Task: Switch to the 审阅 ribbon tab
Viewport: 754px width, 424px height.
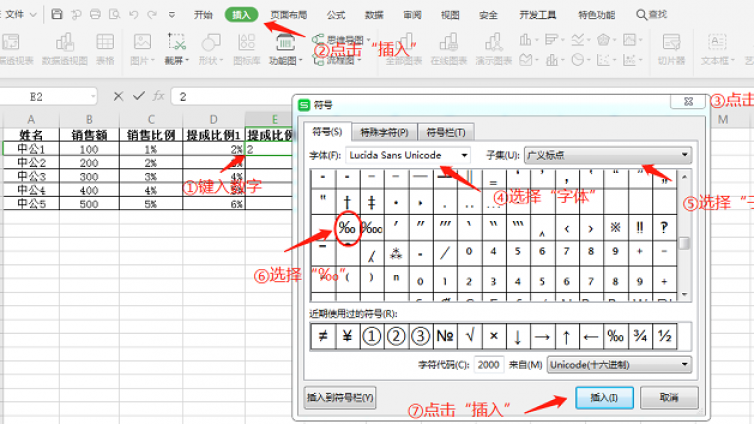Action: (x=412, y=15)
